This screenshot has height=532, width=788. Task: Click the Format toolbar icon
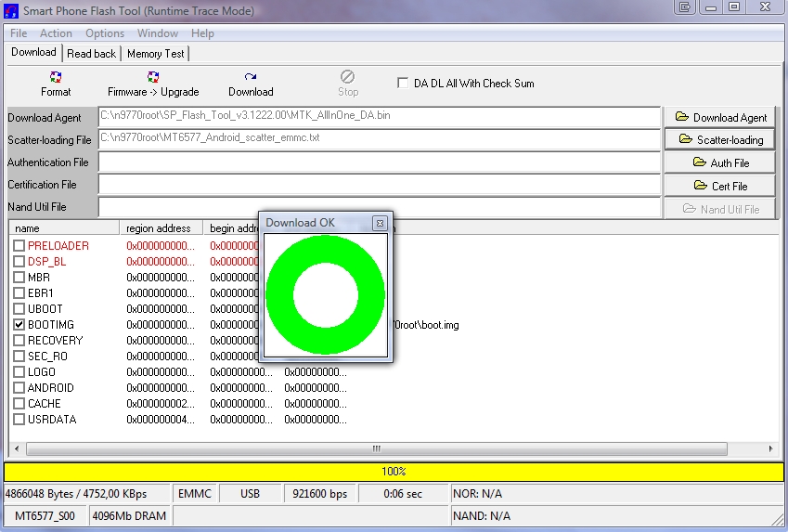pos(56,77)
